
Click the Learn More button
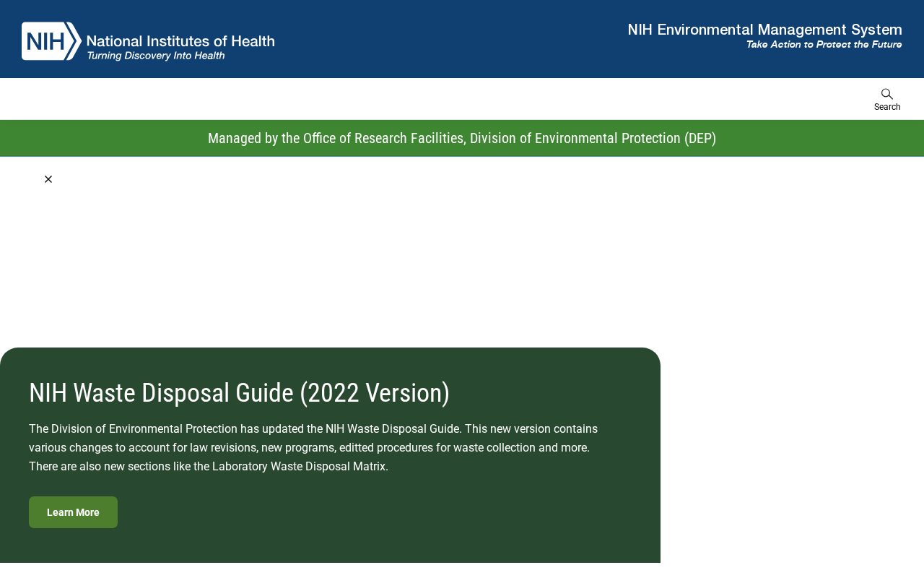(x=73, y=512)
